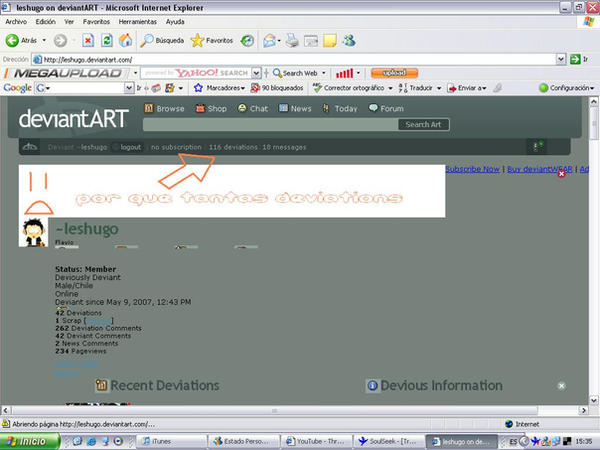The width and height of the screenshot is (600, 450).
Task: Click the 116 deviations link
Action: [233, 147]
